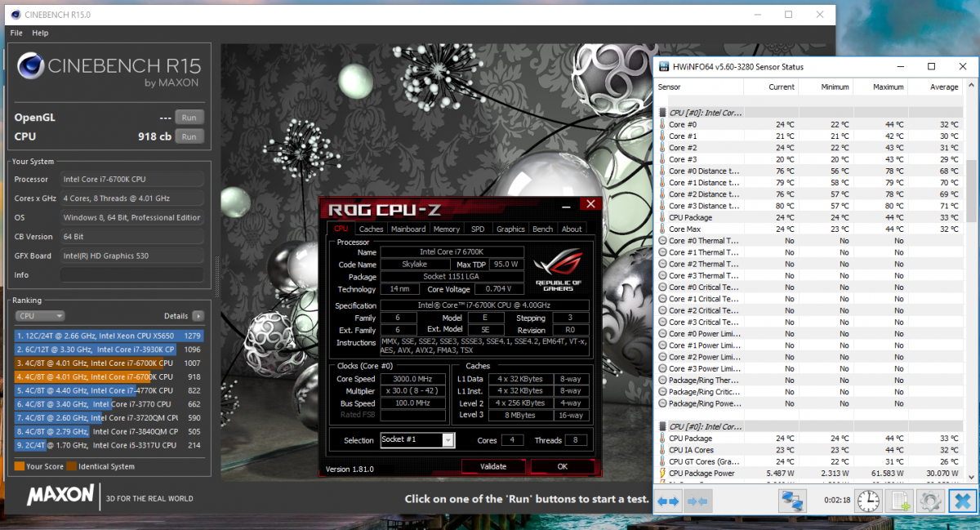Select ranking row Core i7-3840QM
This screenshot has width=980, height=530.
(x=109, y=431)
